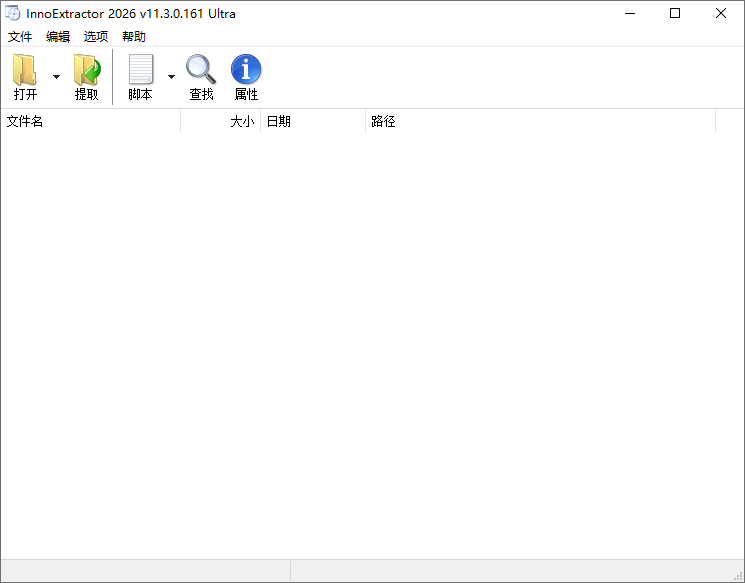The width and height of the screenshot is (745, 583).
Task: Sort by the 路径 column header
Action: (x=541, y=121)
